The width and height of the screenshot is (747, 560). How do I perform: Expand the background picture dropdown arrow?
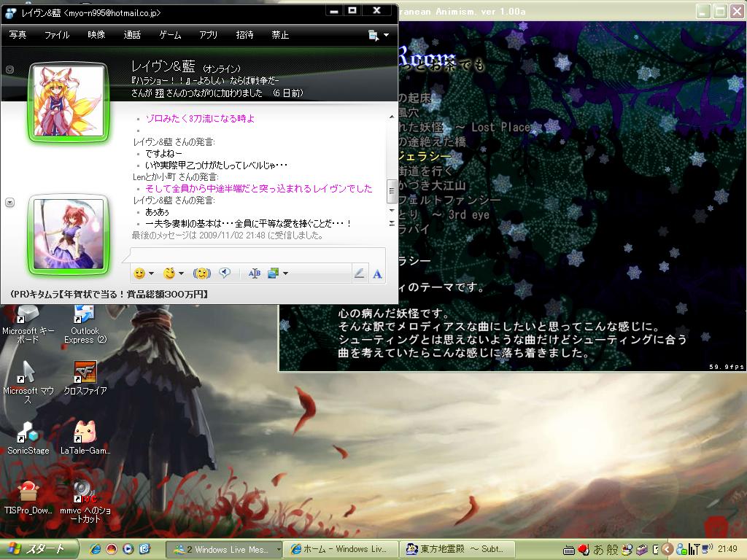[x=285, y=273]
